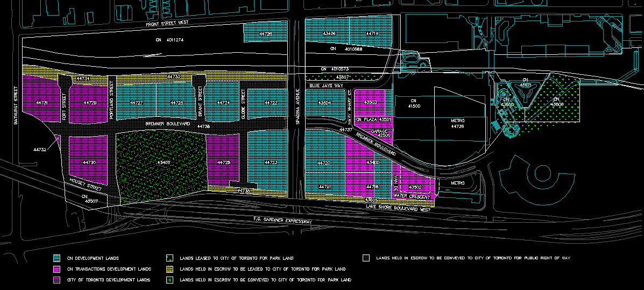The height and width of the screenshot is (290, 644).
Task: Select parcel 43503 near Navy Wharf Court
Action: coord(371,102)
